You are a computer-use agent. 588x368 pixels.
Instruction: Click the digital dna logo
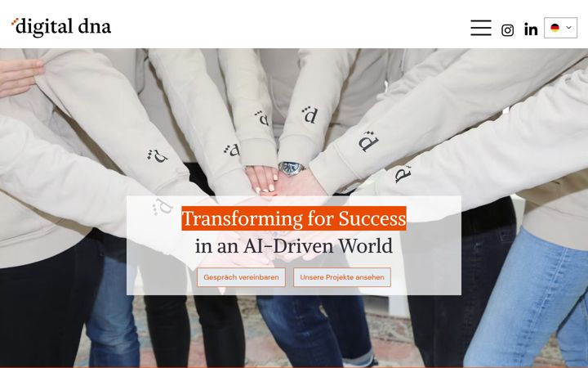pos(61,27)
